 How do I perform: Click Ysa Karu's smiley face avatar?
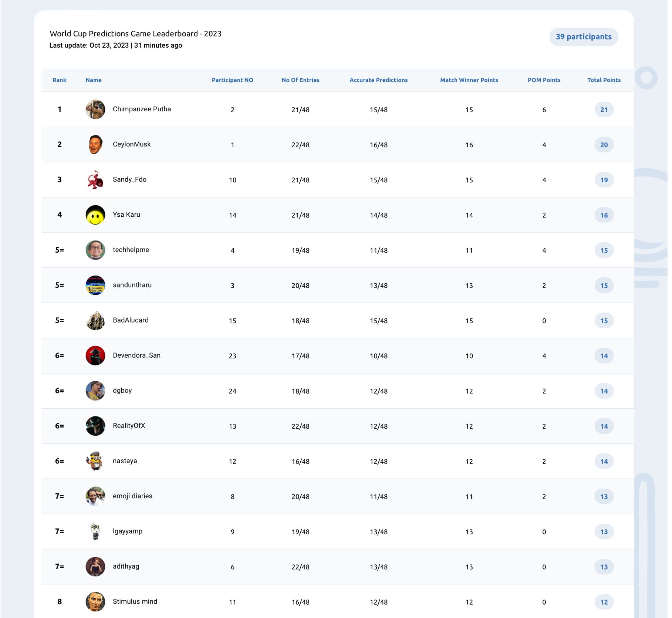click(95, 215)
